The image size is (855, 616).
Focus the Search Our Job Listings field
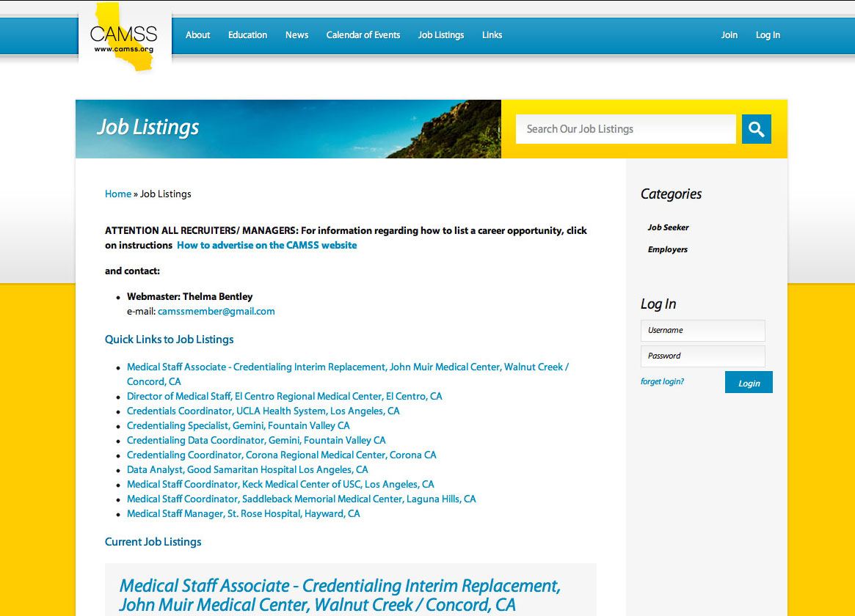pos(626,129)
